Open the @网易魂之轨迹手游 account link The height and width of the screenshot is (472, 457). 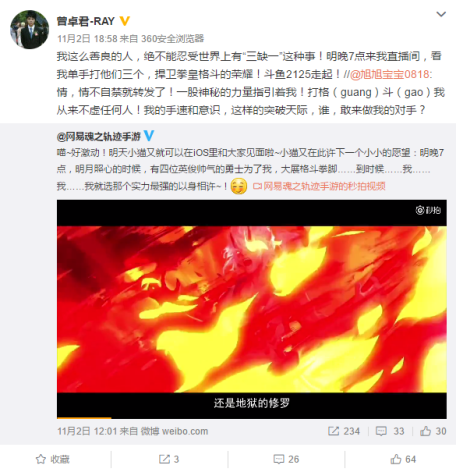pyautogui.click(x=99, y=136)
